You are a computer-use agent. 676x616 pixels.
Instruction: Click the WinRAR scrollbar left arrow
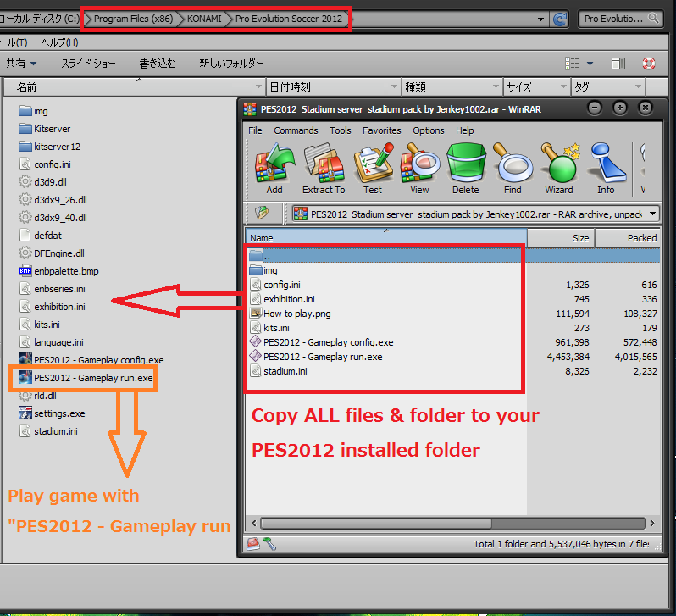(x=253, y=524)
